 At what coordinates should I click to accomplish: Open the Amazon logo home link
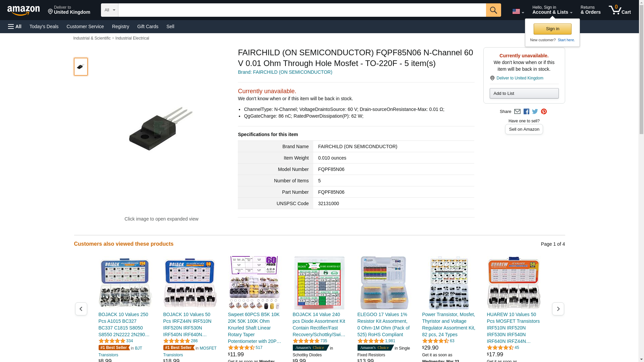point(23,10)
